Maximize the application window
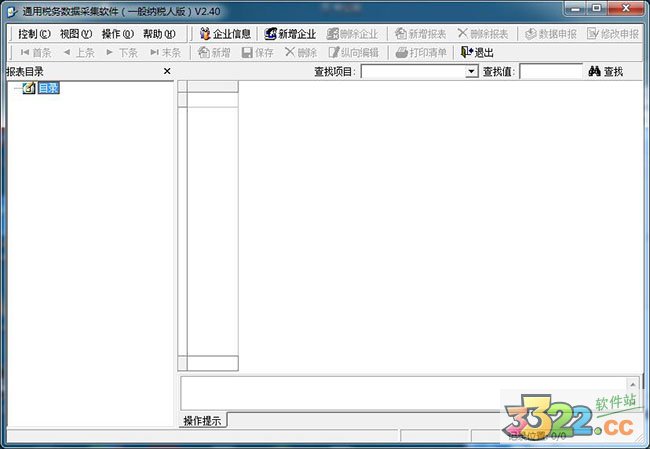 (x=597, y=8)
